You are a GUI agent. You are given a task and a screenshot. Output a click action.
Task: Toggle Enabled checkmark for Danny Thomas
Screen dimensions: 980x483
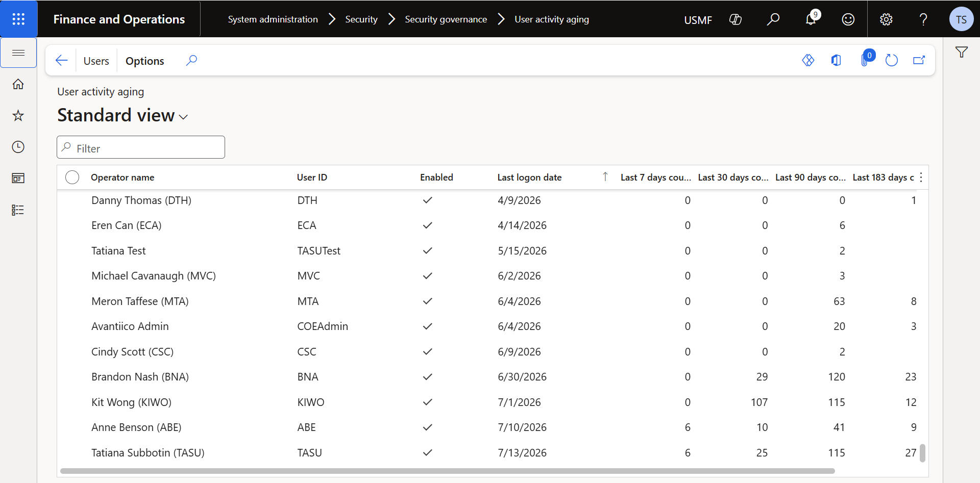[x=428, y=200]
